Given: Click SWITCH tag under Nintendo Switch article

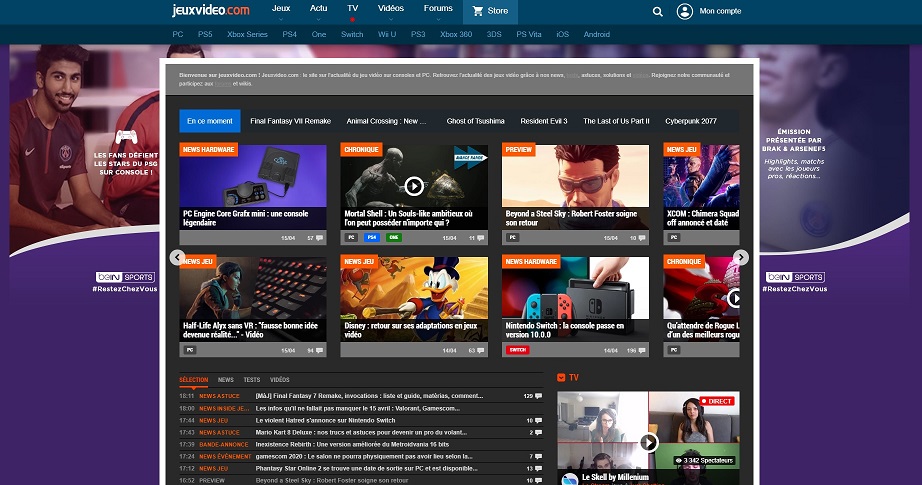Looking at the screenshot, I should point(517,350).
